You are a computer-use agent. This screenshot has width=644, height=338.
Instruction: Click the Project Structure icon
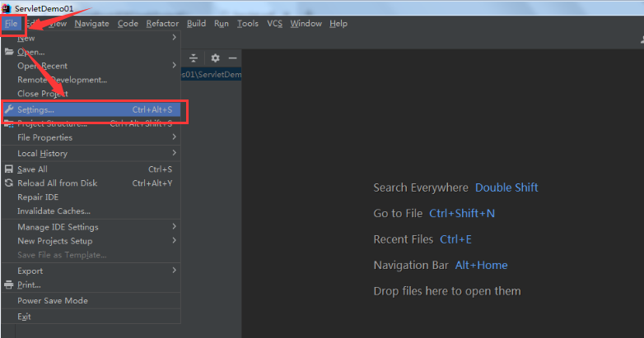[8, 123]
